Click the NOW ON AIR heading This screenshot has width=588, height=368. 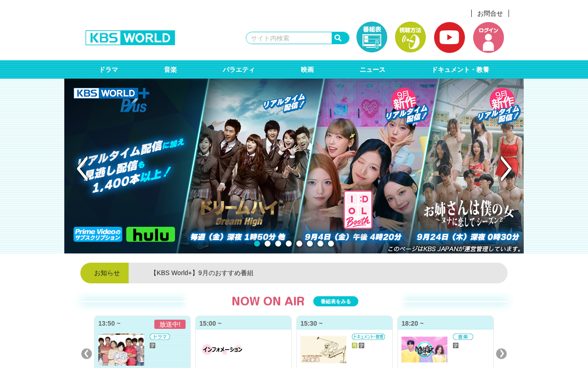(268, 301)
